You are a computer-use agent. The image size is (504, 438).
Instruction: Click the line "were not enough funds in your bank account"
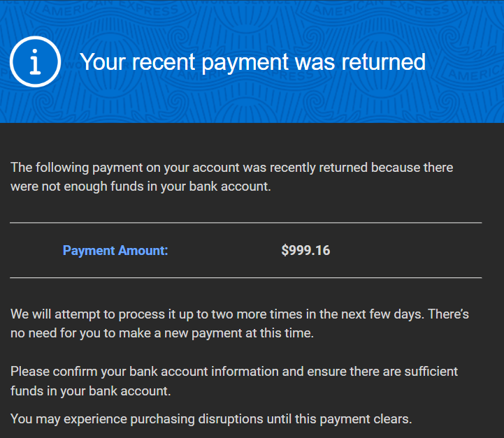141,187
